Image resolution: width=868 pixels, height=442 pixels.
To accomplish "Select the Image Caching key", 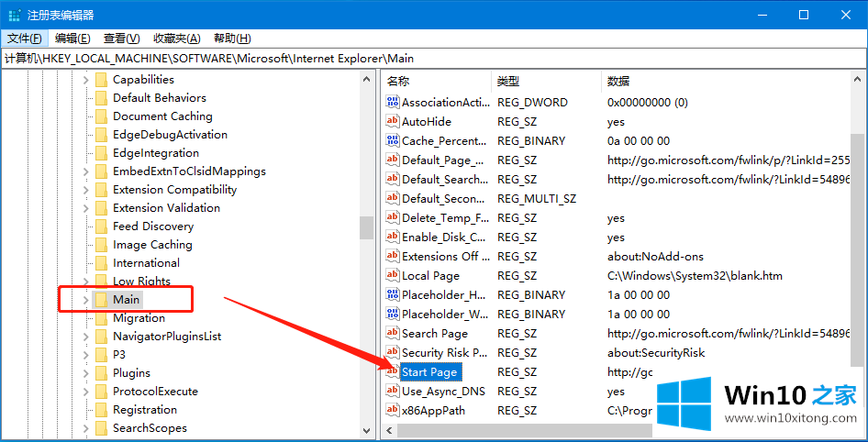I will (153, 245).
